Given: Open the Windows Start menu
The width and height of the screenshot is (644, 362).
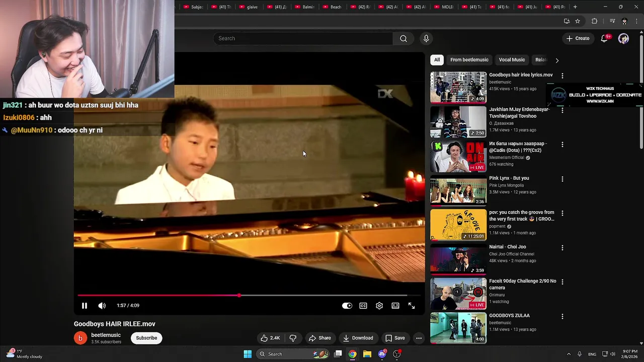Looking at the screenshot, I should point(248,354).
